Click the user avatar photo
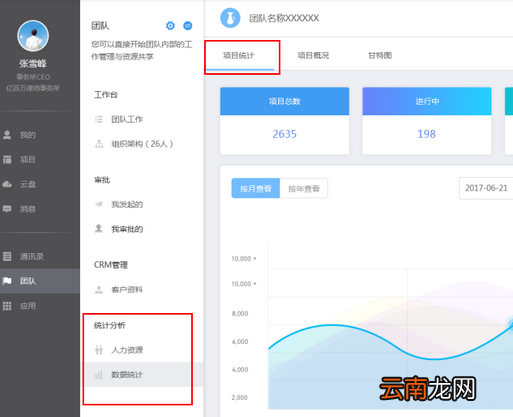The image size is (513, 417). point(33,36)
